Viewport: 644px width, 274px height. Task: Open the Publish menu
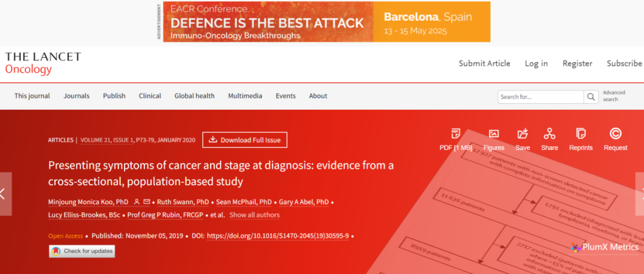114,96
